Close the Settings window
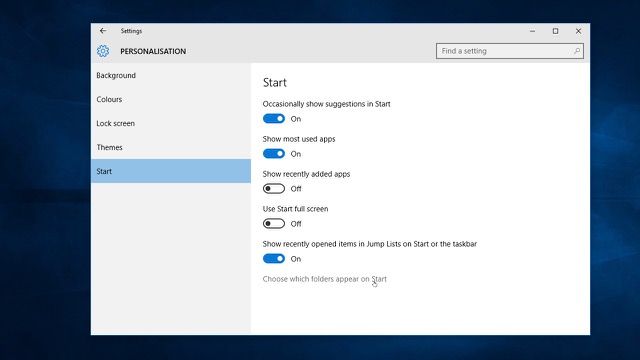640x360 pixels. (x=578, y=31)
